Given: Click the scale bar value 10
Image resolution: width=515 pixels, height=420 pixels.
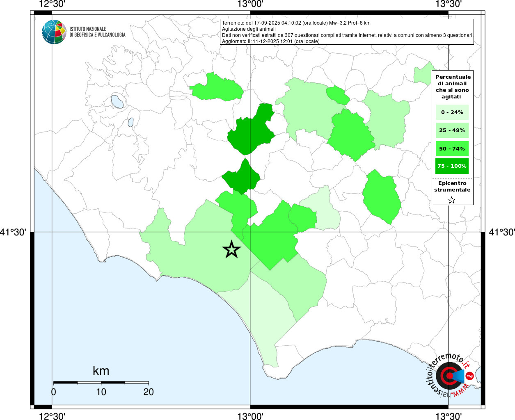Looking at the screenshot, I should coord(101,392).
